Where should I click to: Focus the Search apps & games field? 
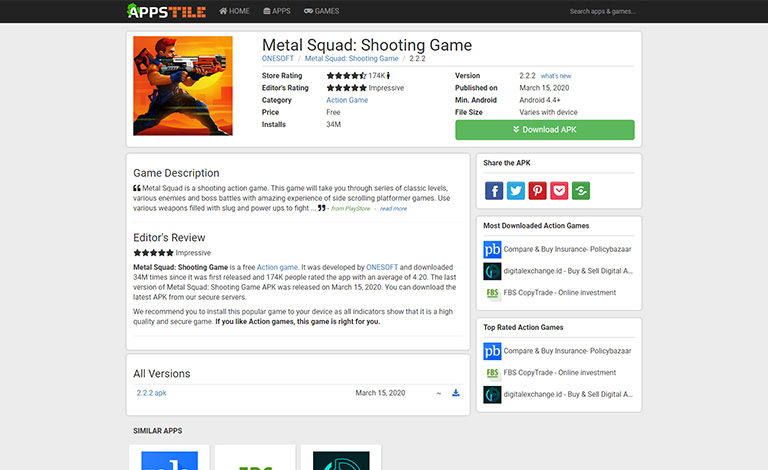602,11
